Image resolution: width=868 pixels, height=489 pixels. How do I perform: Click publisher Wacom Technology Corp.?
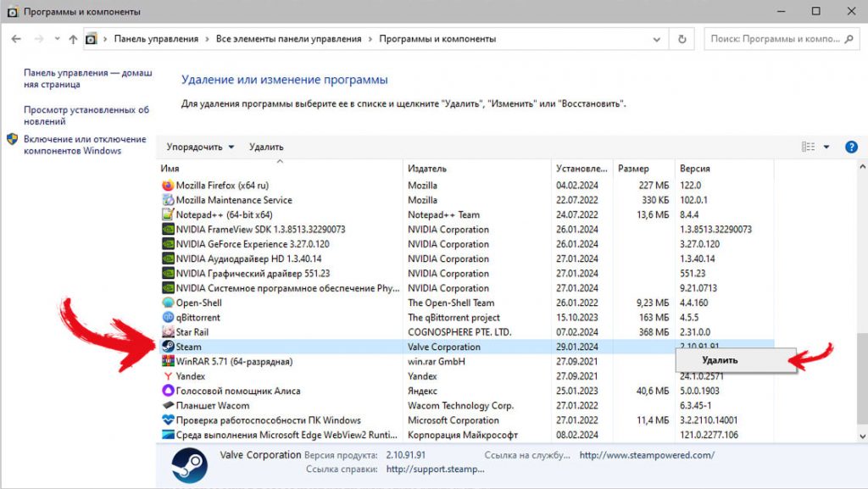pos(460,405)
